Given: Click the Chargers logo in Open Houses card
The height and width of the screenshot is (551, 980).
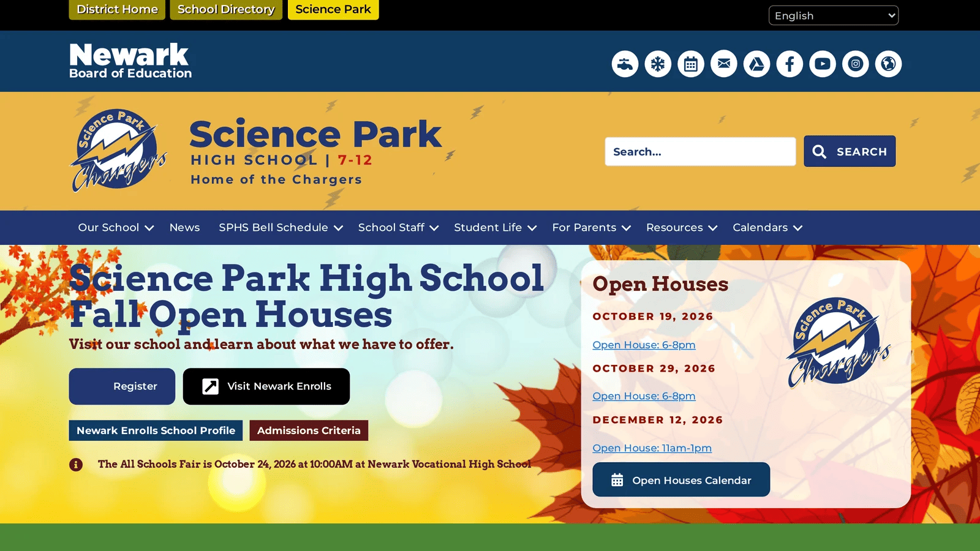Looking at the screenshot, I should pos(839,343).
